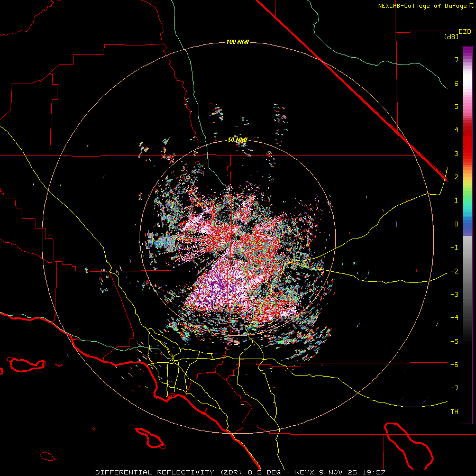Click the "4" value on the color scale
The image size is (476, 476).
click(456, 130)
